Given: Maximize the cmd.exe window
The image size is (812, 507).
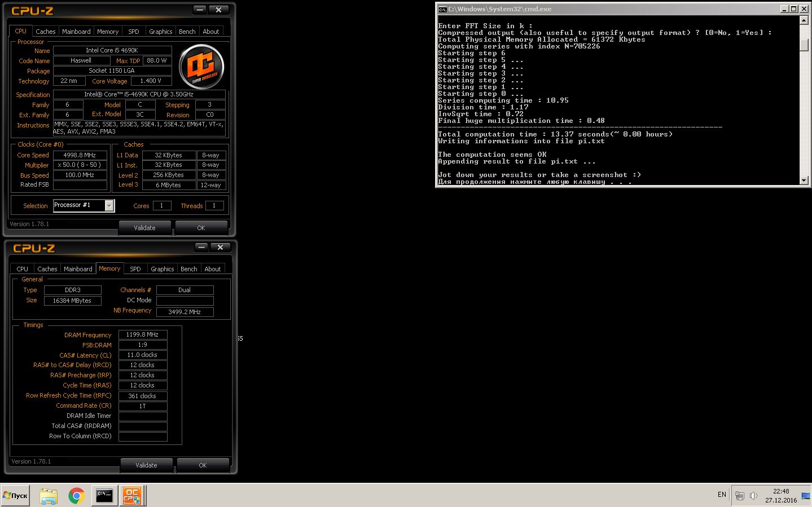Looking at the screenshot, I should pyautogui.click(x=793, y=9).
